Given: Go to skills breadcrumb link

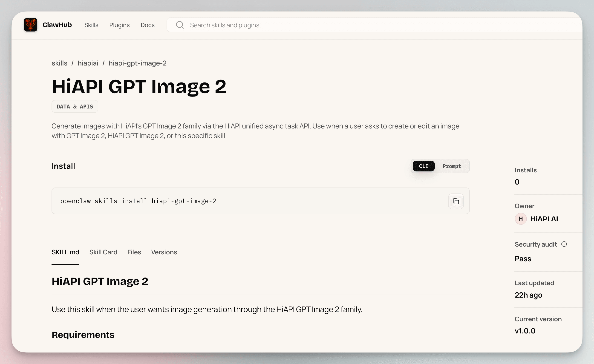Looking at the screenshot, I should coord(59,63).
